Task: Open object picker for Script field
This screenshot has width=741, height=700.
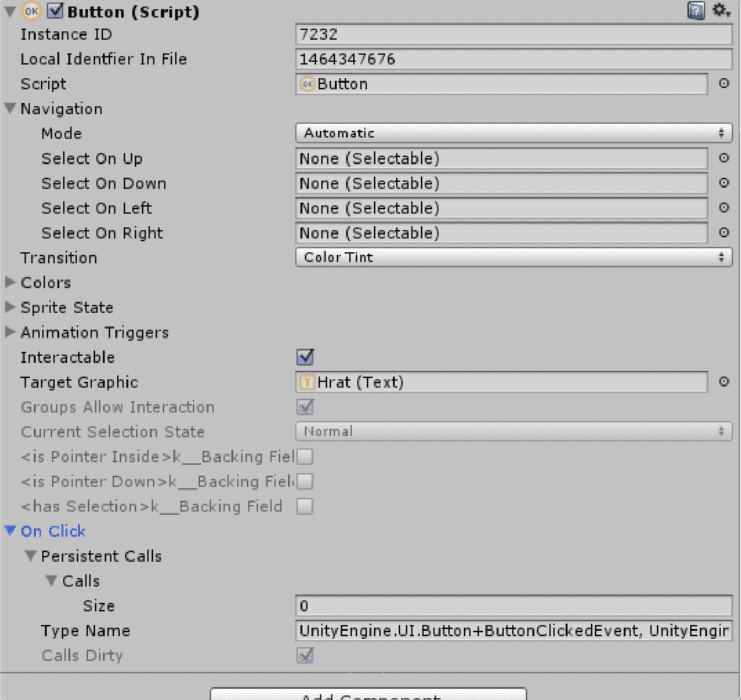Action: pyautogui.click(x=724, y=84)
